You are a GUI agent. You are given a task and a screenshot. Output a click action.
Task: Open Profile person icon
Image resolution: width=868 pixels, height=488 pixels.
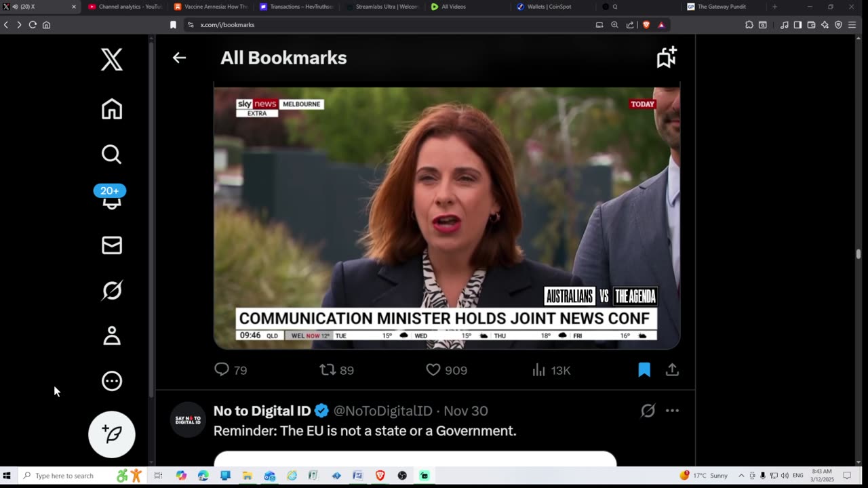[x=112, y=335]
